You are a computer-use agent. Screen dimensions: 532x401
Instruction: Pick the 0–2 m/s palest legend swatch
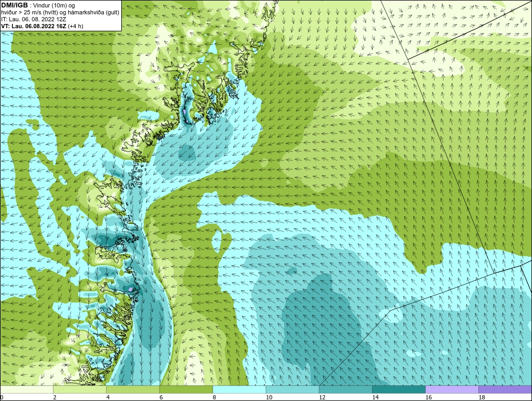pos(27,389)
